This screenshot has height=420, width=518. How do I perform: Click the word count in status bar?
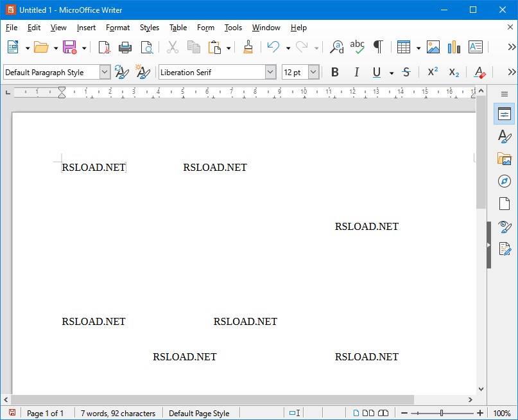click(x=118, y=413)
